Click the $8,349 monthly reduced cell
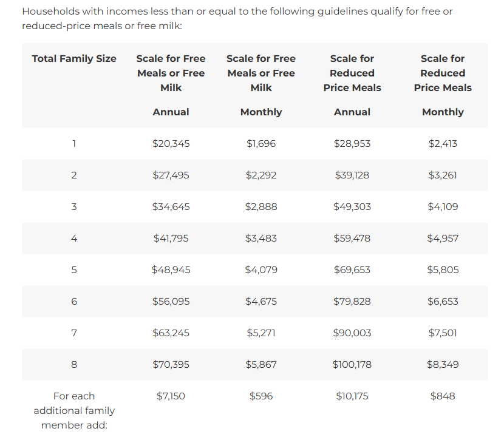The width and height of the screenshot is (504, 437). [x=443, y=364]
